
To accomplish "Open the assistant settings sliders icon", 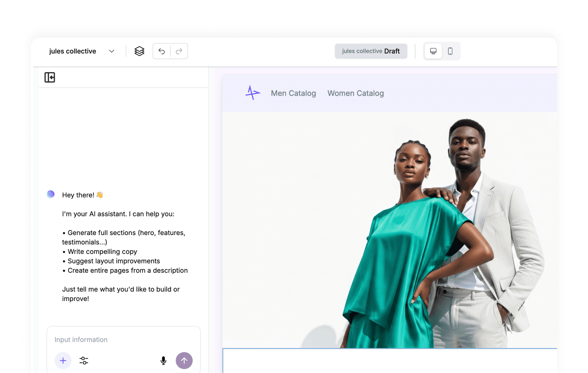I will (x=84, y=361).
